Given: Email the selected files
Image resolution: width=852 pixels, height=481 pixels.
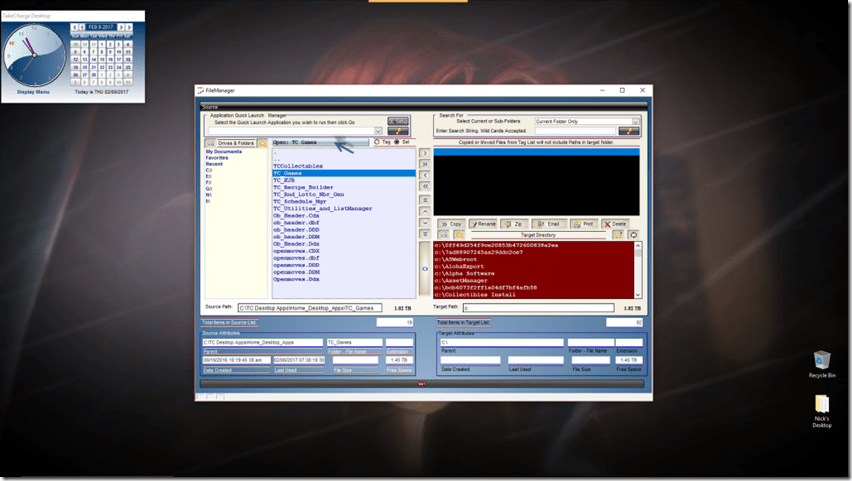Looking at the screenshot, I should click(x=549, y=224).
